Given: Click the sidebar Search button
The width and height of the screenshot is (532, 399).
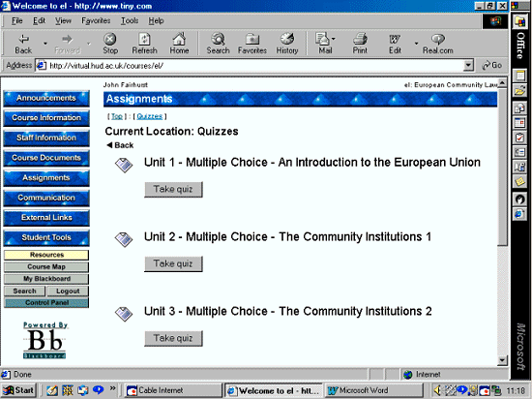Looking at the screenshot, I should click(x=24, y=291).
